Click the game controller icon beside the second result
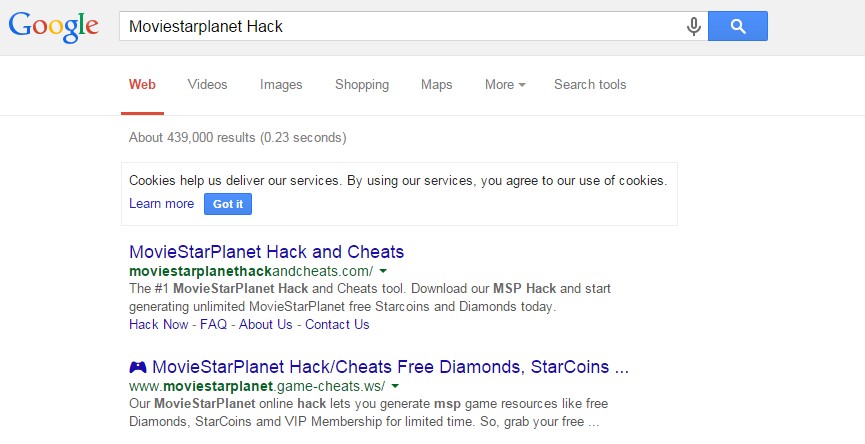Screen dimensions: 865x444 [137, 367]
